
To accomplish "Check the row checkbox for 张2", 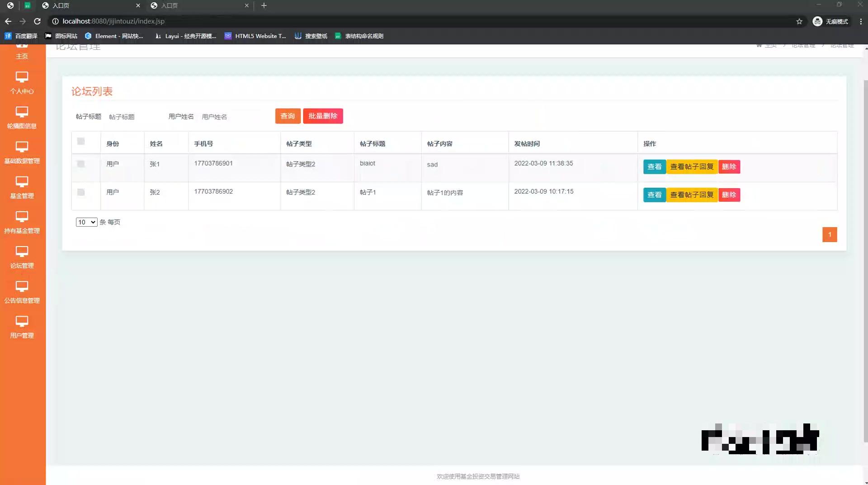I will click(80, 192).
